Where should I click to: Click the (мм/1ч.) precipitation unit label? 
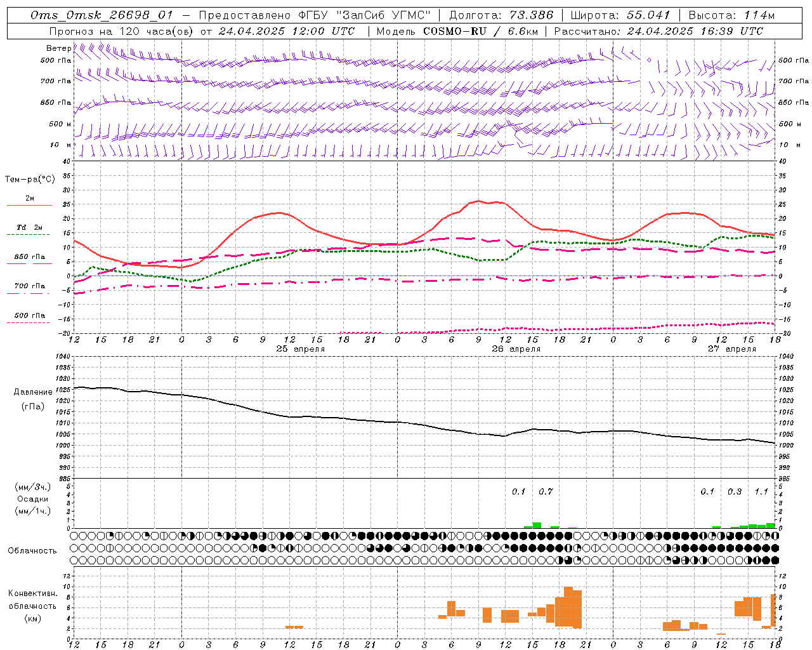[33, 510]
